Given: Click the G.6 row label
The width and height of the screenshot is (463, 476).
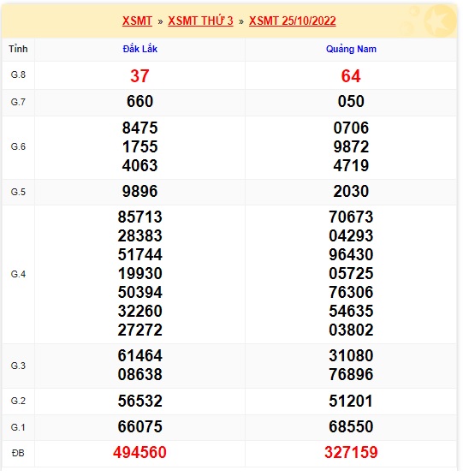Looking at the screenshot, I should point(18,146).
